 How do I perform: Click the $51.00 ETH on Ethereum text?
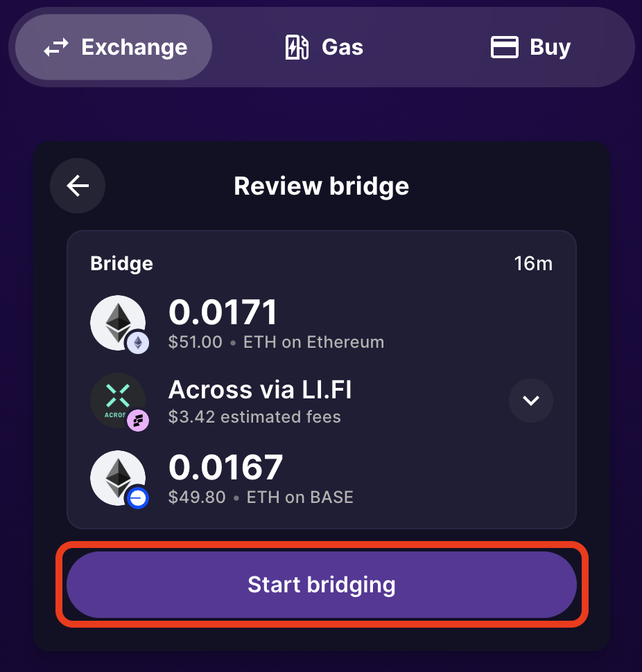coord(276,342)
